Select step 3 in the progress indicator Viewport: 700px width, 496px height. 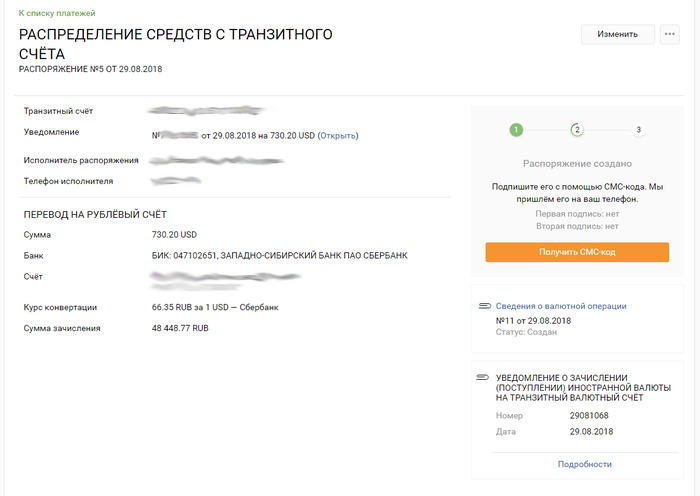tap(638, 130)
